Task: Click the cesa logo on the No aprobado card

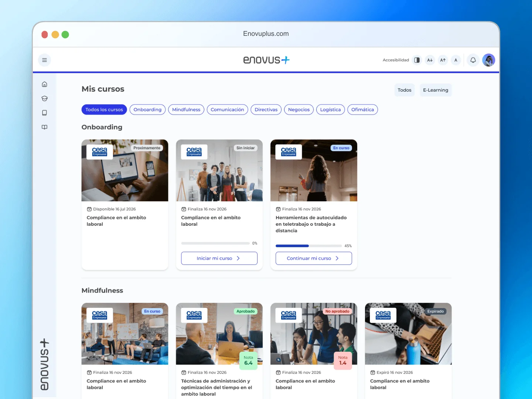Action: coord(289,315)
